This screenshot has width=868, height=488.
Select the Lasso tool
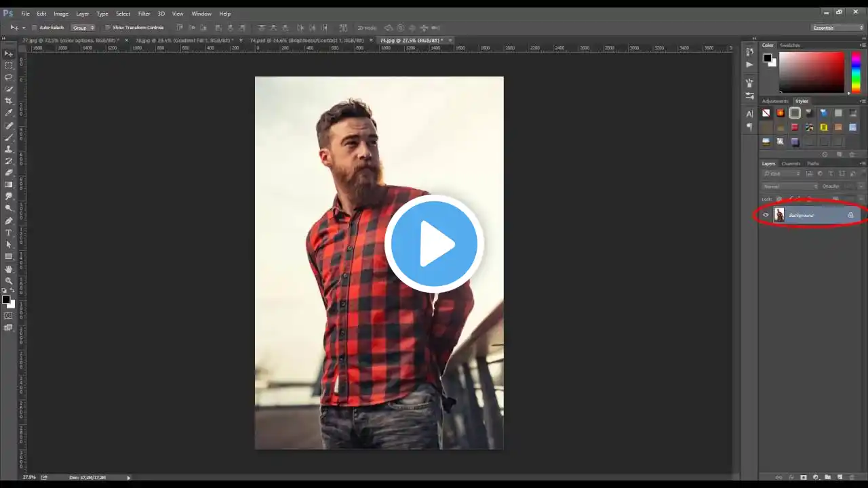point(9,77)
